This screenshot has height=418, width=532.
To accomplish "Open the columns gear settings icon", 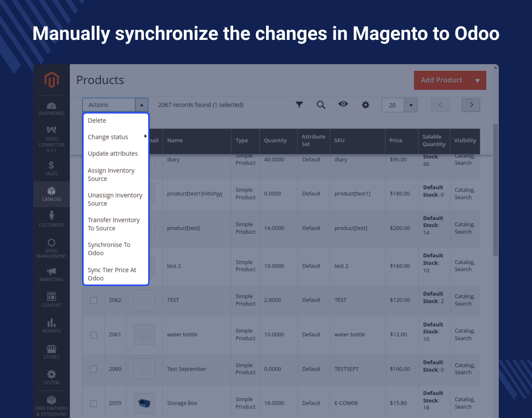I will (x=365, y=105).
